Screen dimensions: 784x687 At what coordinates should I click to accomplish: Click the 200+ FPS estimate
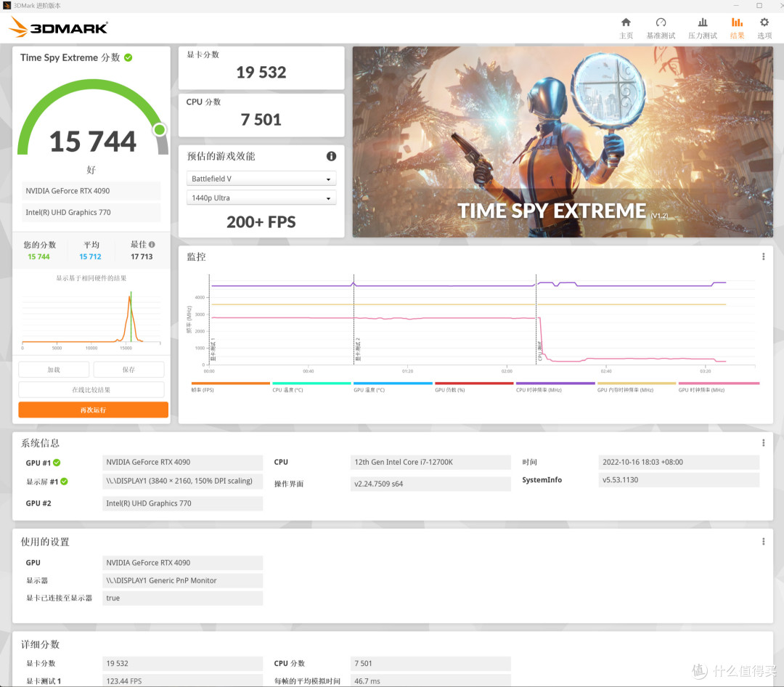pyautogui.click(x=261, y=221)
